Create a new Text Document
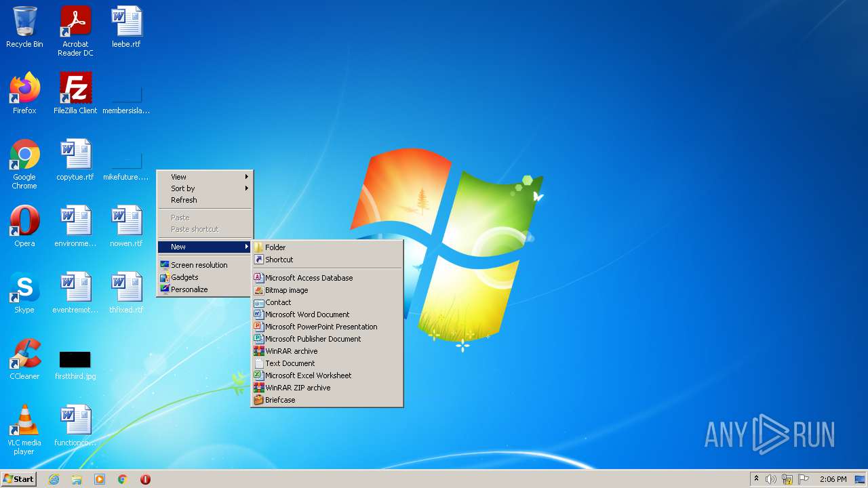 [x=327, y=363]
